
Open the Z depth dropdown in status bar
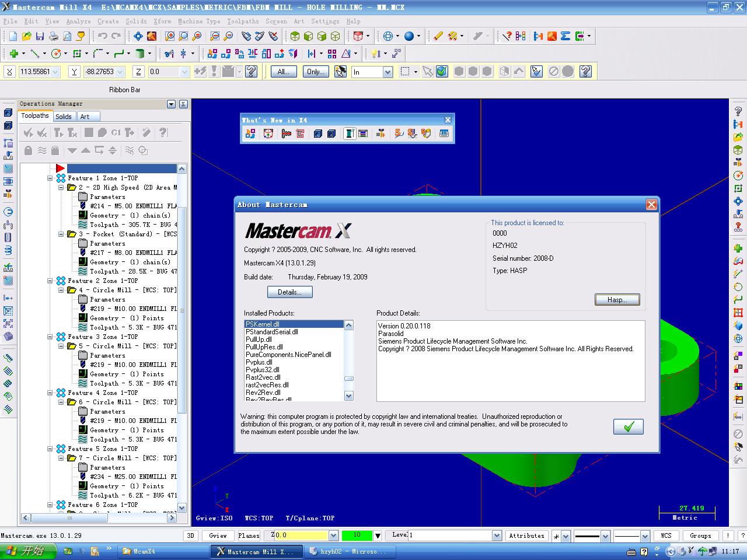click(x=333, y=535)
